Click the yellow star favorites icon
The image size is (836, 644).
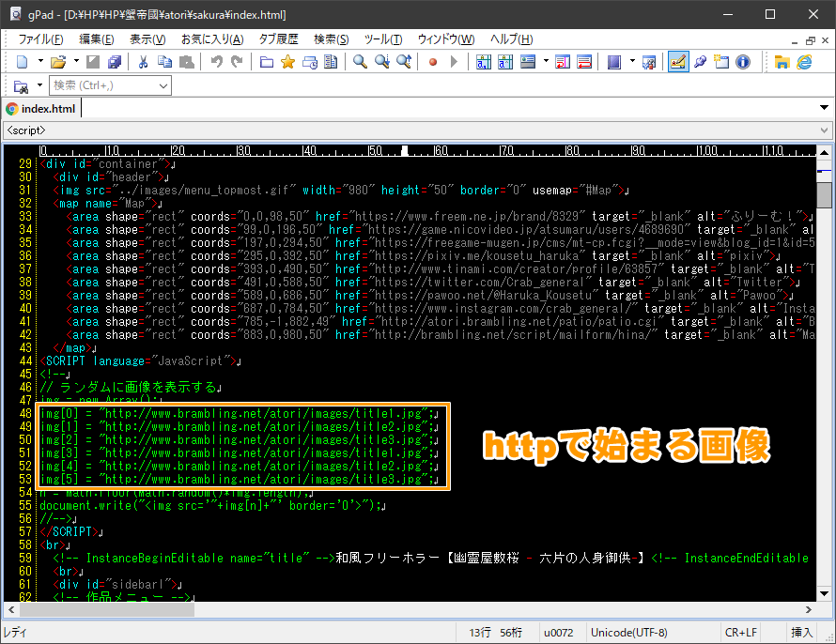[288, 62]
